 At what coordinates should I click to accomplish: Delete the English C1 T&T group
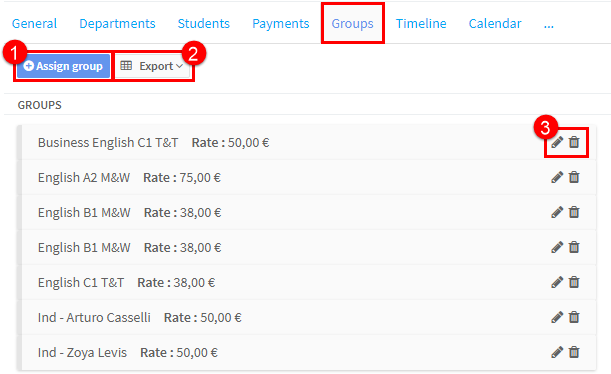pos(574,282)
